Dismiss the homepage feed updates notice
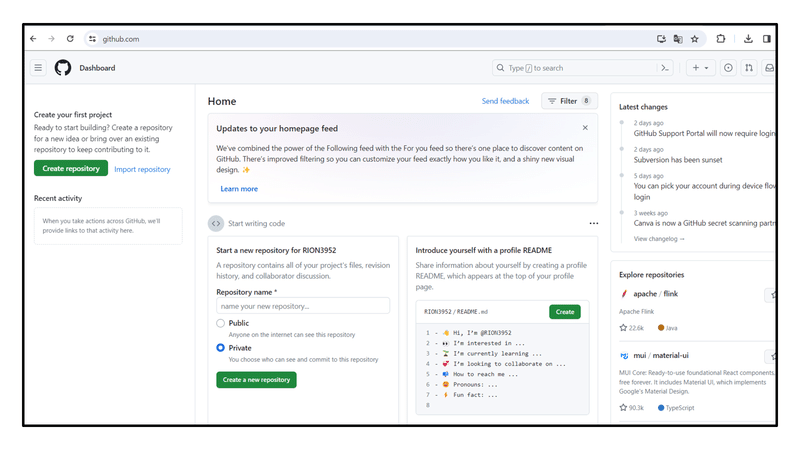 point(585,128)
